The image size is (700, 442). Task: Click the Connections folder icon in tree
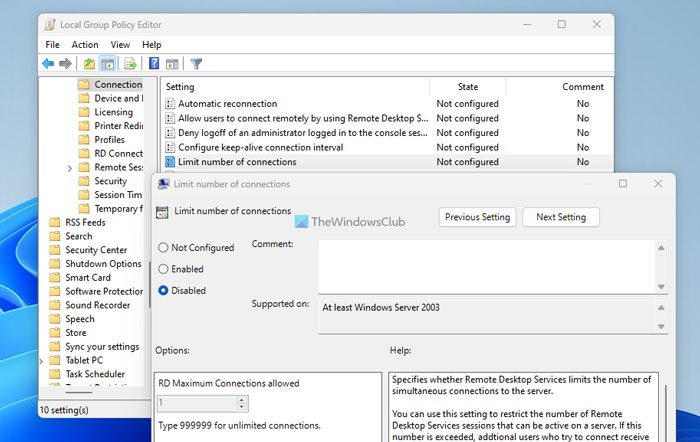(84, 84)
